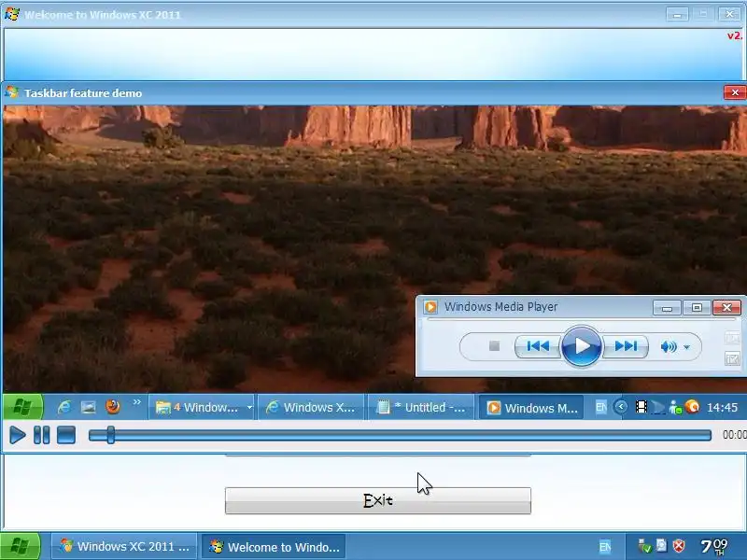Image resolution: width=747 pixels, height=560 pixels.
Task: Click the flag icon in Taskbar feature demo title
Action: click(x=12, y=92)
